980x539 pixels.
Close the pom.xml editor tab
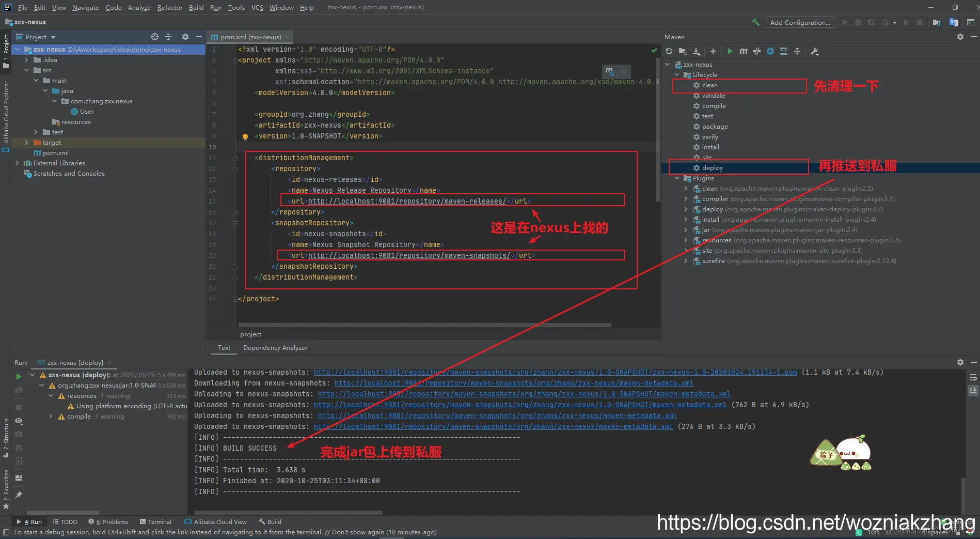pos(288,37)
